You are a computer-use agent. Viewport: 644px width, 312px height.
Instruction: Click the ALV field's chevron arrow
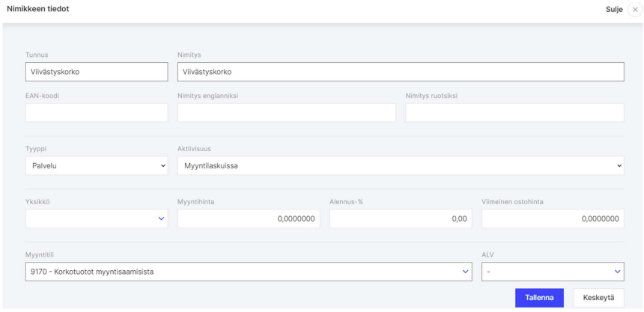[618, 271]
